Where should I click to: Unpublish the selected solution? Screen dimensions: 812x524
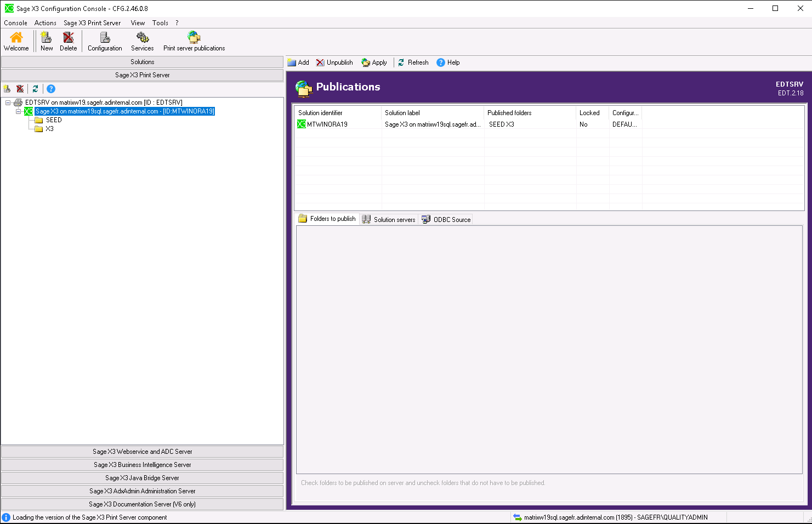point(334,62)
